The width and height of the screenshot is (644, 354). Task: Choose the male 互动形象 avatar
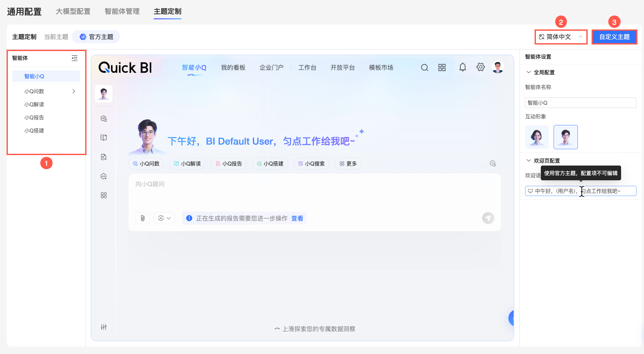tap(566, 137)
